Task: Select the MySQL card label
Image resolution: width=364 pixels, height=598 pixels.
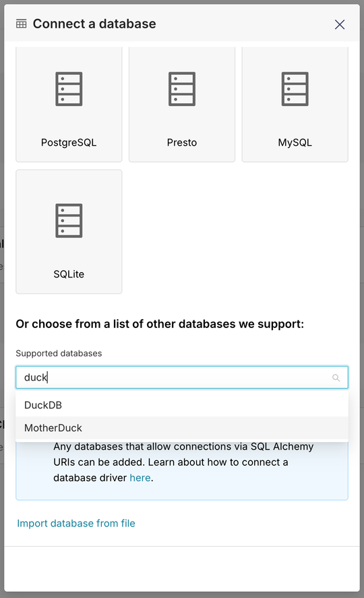Action: click(295, 142)
